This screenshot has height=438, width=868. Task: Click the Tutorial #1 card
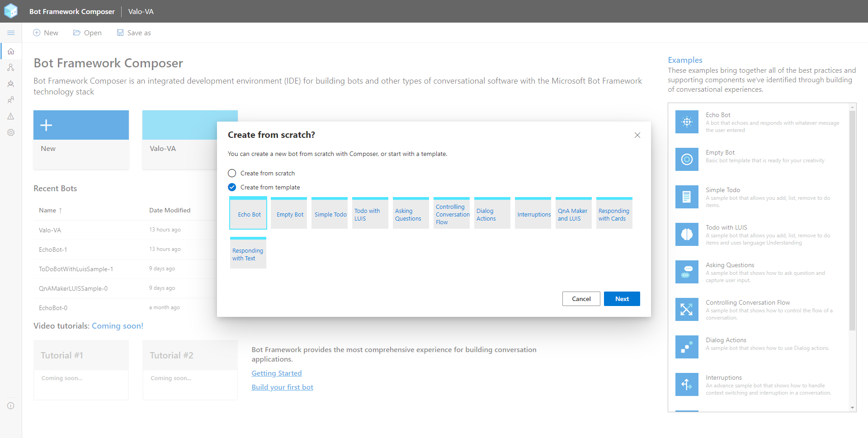coord(81,370)
